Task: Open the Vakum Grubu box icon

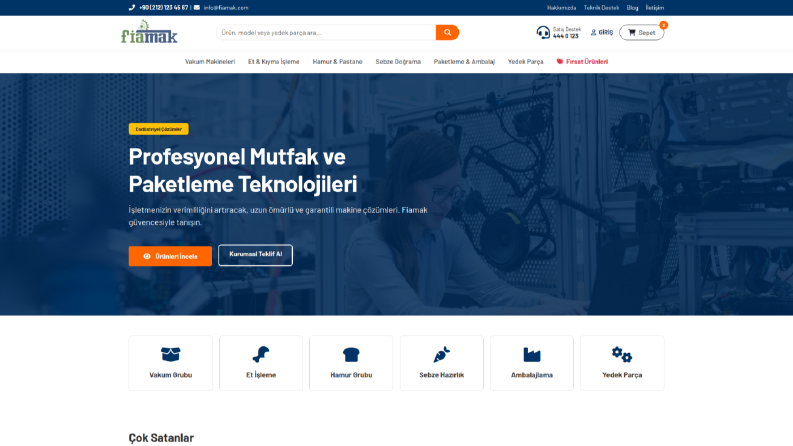Action: coord(170,354)
